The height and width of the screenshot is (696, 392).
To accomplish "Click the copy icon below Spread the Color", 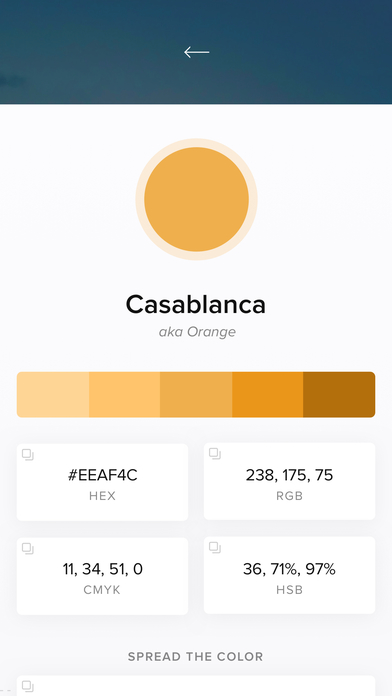I will pos(28,686).
